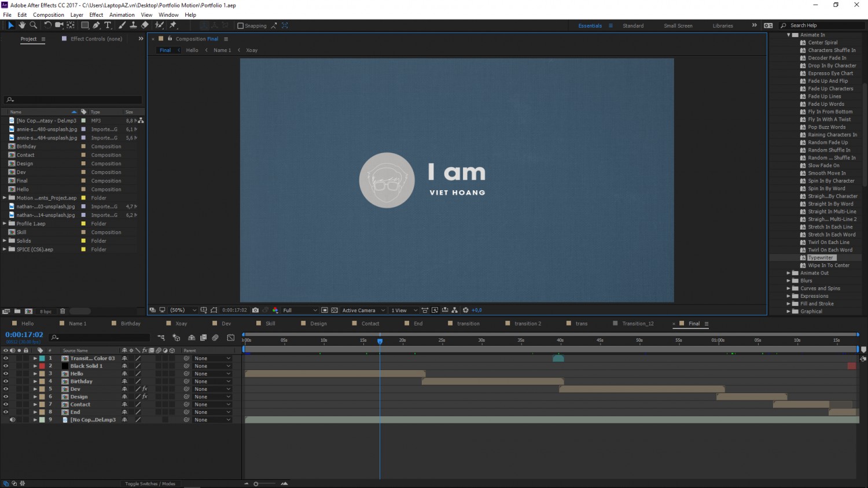This screenshot has width=868, height=488.
Task: Take a snapshot with the camera icon
Action: 255,310
